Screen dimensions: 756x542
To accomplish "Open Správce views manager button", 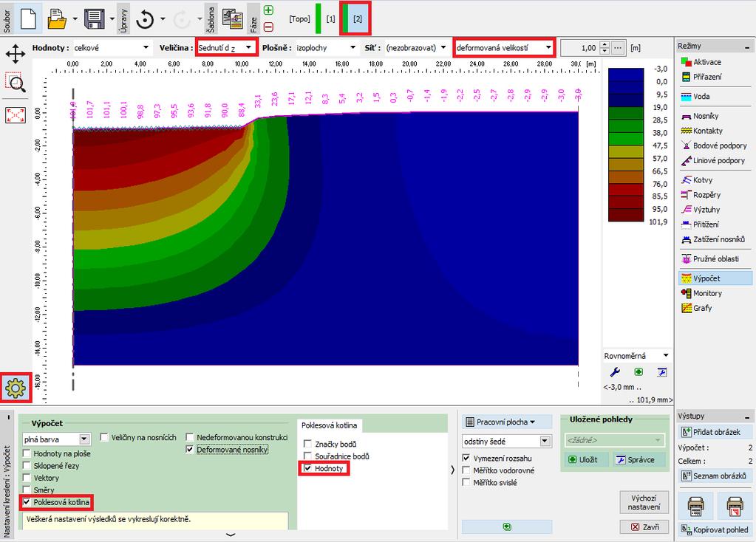I will coord(640,459).
